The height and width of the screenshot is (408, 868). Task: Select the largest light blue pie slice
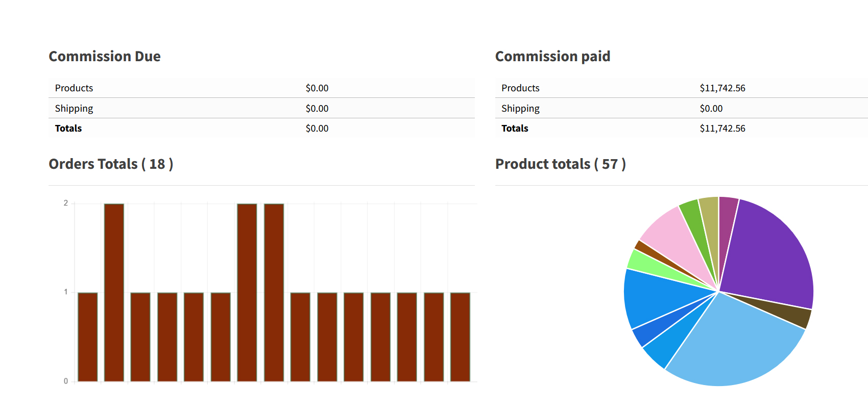pyautogui.click(x=735, y=347)
